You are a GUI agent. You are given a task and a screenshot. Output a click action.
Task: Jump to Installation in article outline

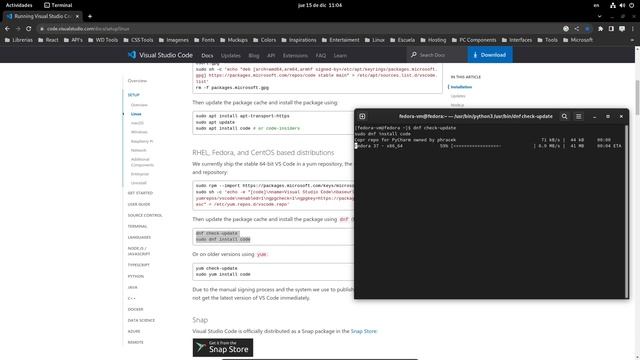coord(461,87)
